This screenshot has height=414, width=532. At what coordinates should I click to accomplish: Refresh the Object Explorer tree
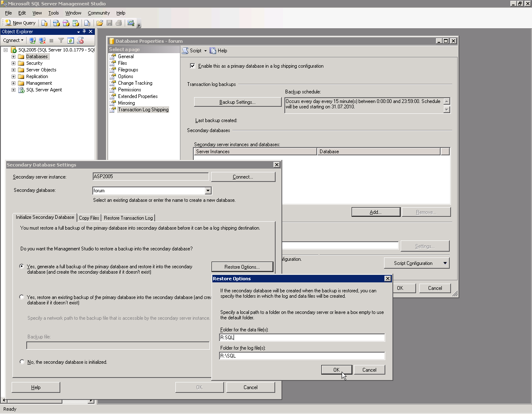[71, 40]
